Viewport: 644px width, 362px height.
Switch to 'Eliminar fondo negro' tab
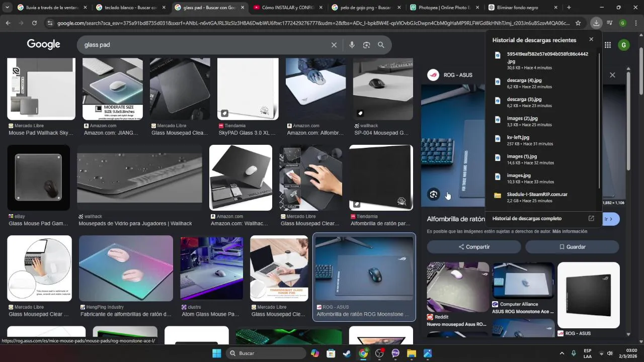(x=524, y=8)
